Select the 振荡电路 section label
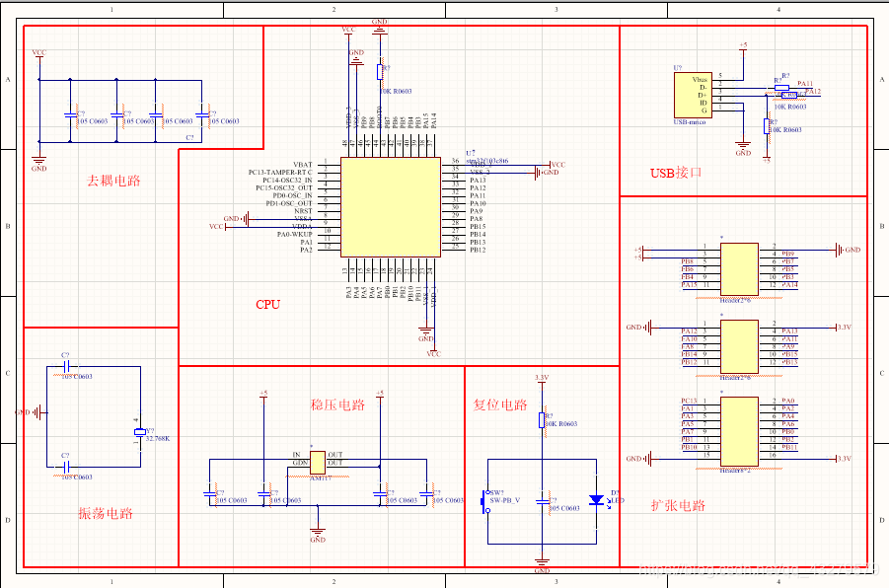Viewport: 889px width, 588px height. tap(106, 514)
